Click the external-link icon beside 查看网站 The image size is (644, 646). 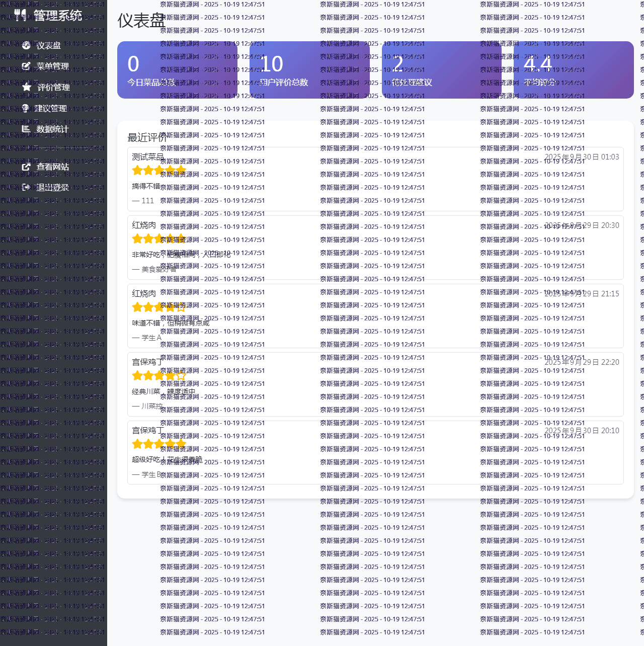[26, 167]
